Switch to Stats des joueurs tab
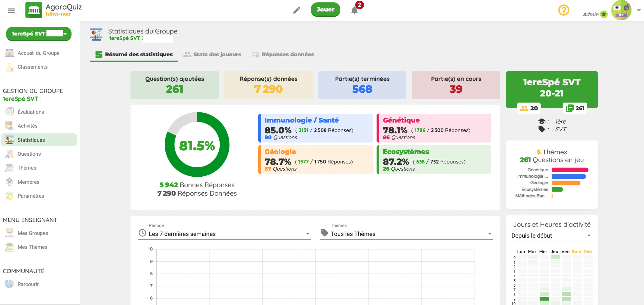The image size is (644, 305). point(212,55)
